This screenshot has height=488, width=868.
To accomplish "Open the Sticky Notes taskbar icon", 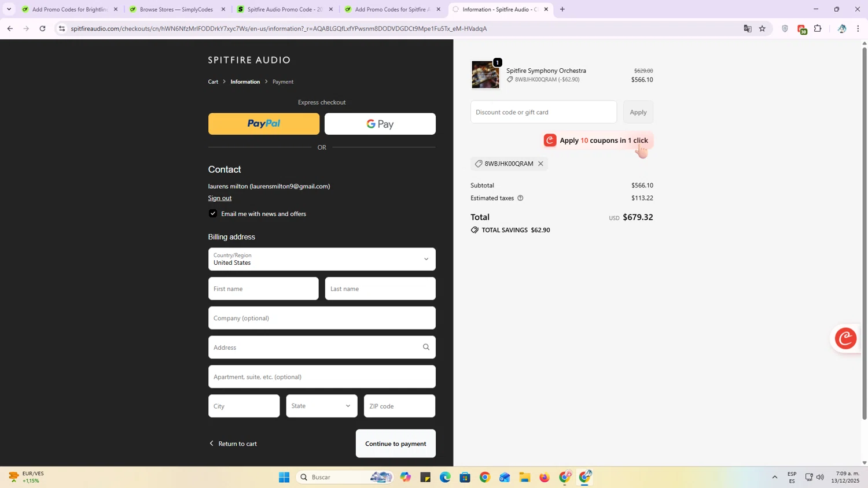I will click(425, 477).
